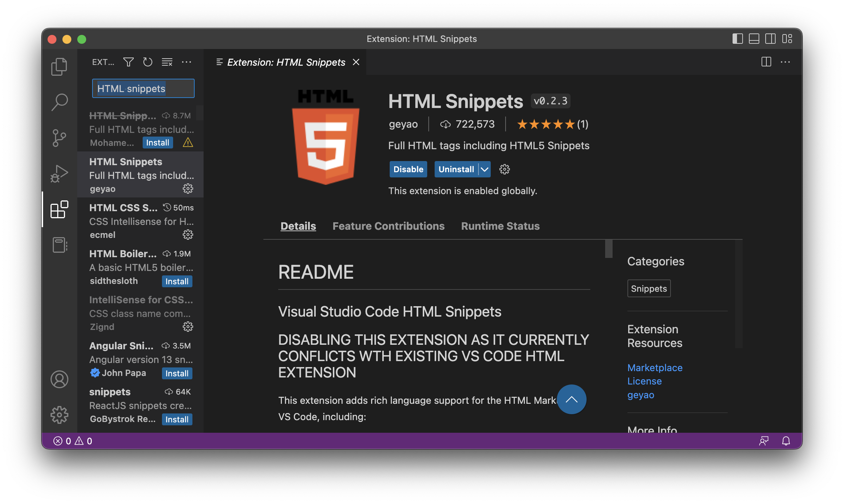Toggle the primary side bar

coord(738,39)
